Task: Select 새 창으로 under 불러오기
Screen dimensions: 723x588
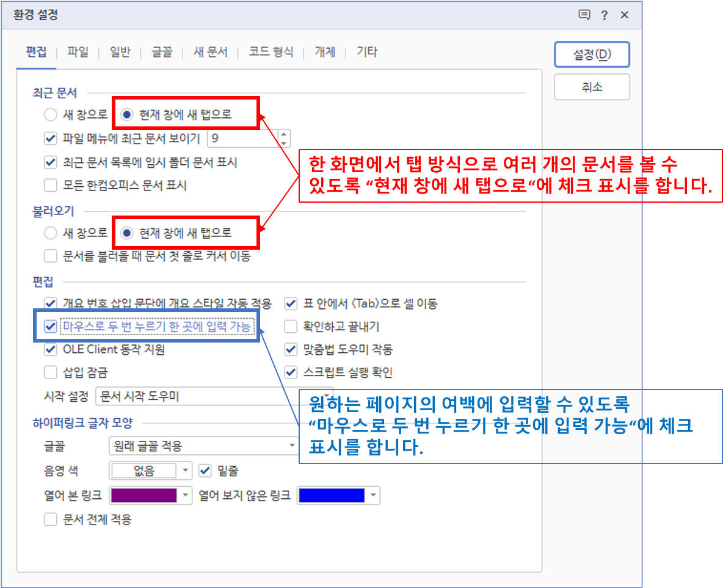Action: click(50, 233)
